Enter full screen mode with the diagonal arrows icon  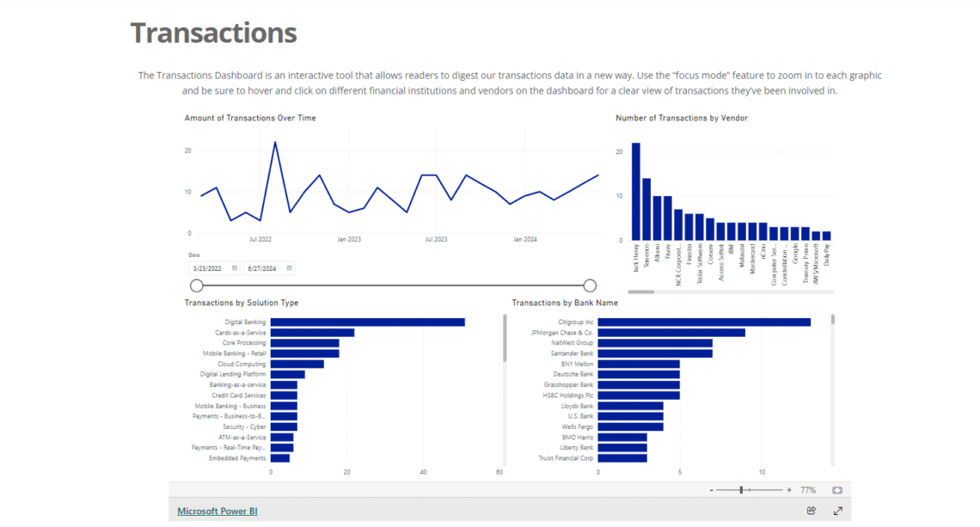click(x=838, y=511)
